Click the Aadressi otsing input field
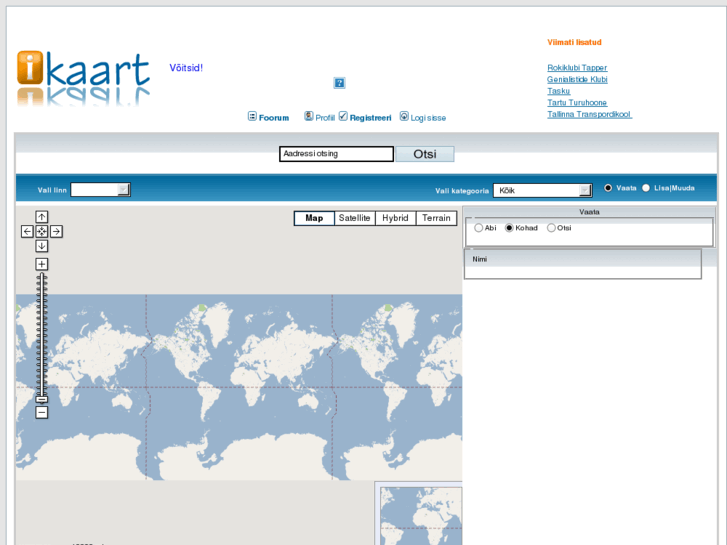 click(x=337, y=154)
